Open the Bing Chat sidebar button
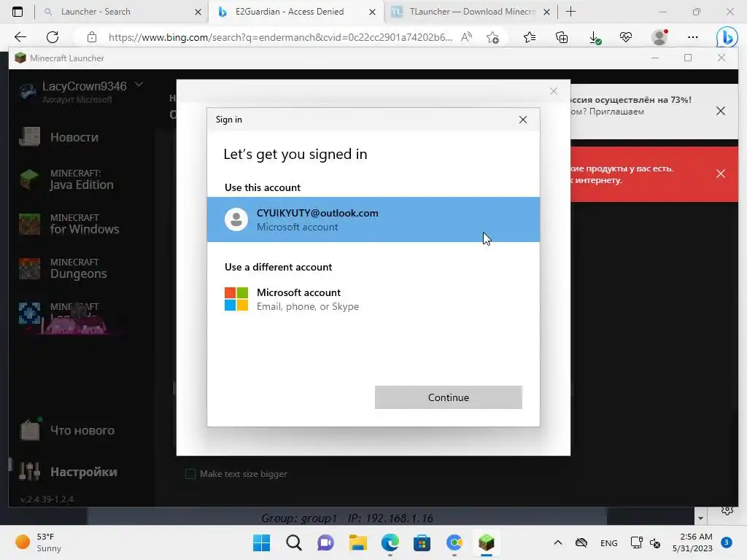 pyautogui.click(x=727, y=37)
